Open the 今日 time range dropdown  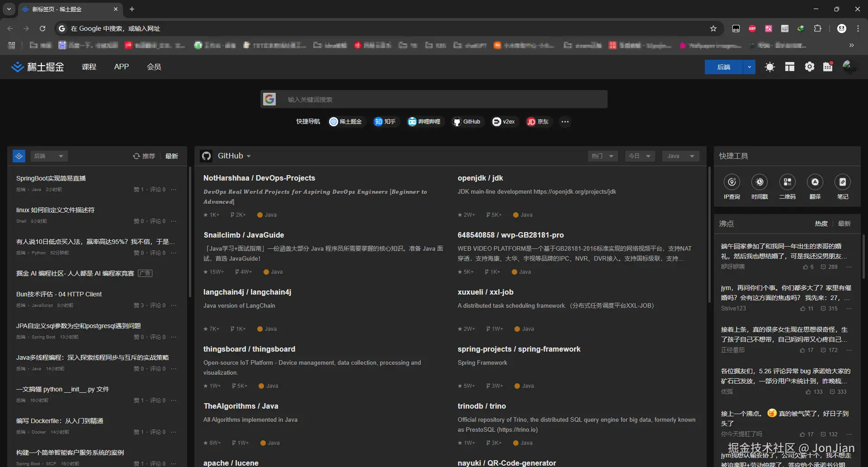pos(640,156)
